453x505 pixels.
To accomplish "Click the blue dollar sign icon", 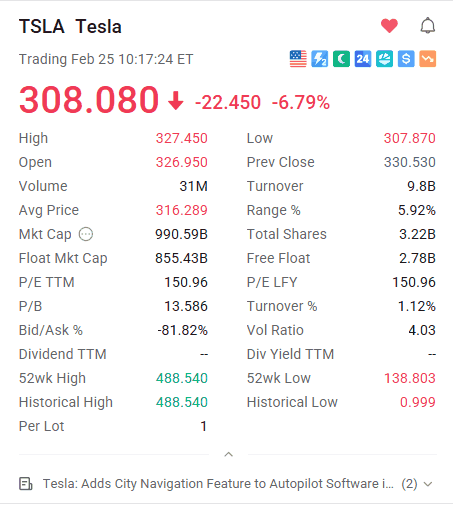I will [406, 59].
